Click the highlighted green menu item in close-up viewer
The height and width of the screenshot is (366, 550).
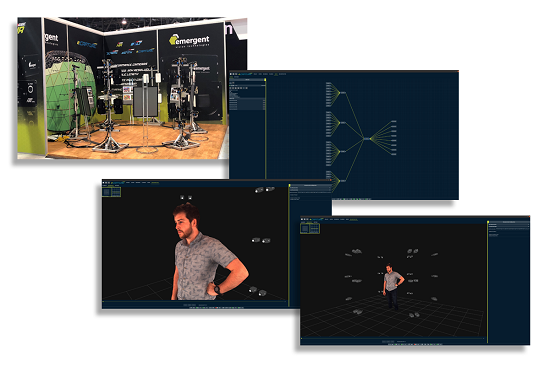click(155, 182)
